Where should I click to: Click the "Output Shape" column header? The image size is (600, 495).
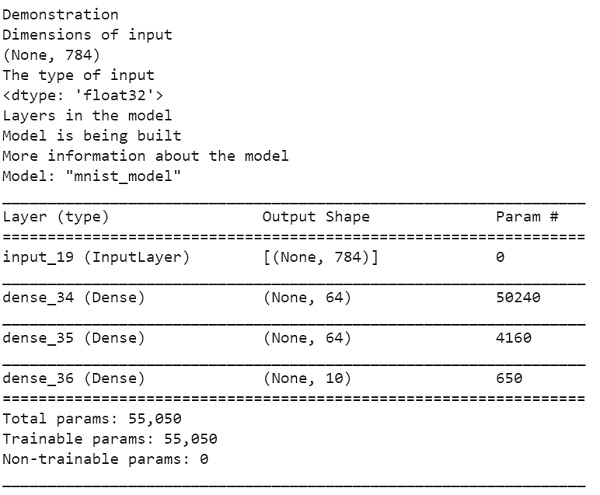coord(315,217)
